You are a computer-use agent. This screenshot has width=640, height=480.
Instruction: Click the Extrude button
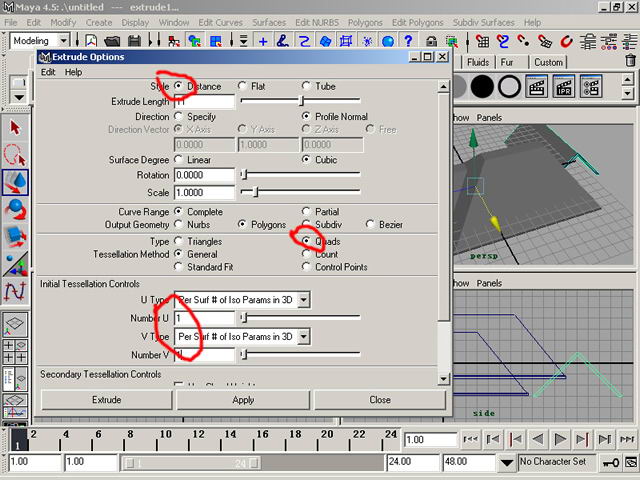point(107,400)
